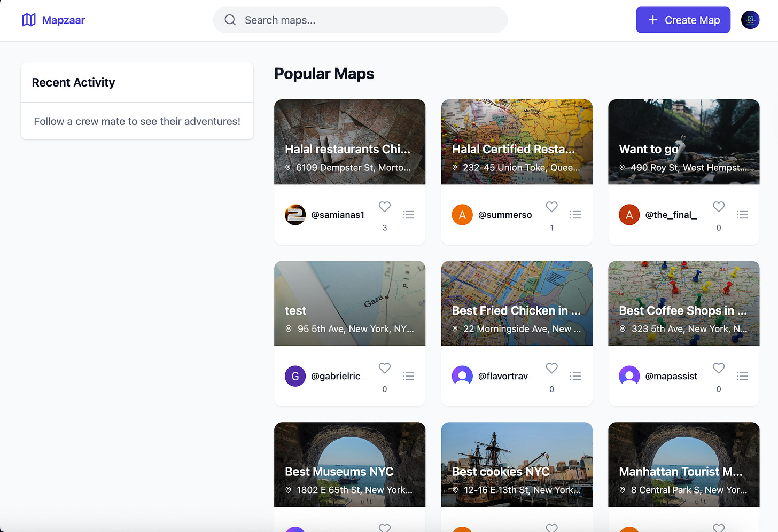
Task: Click the Recent Activity heading
Action: [73, 83]
